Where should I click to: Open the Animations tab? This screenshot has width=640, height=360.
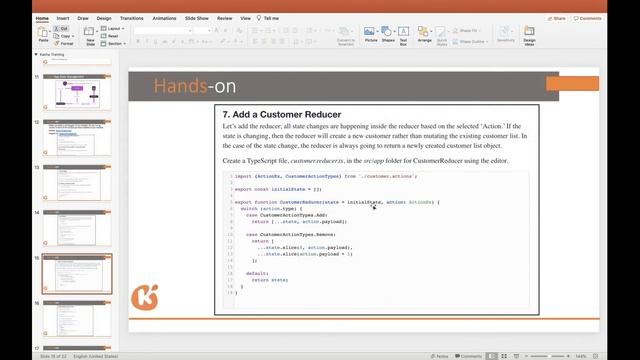(164, 18)
